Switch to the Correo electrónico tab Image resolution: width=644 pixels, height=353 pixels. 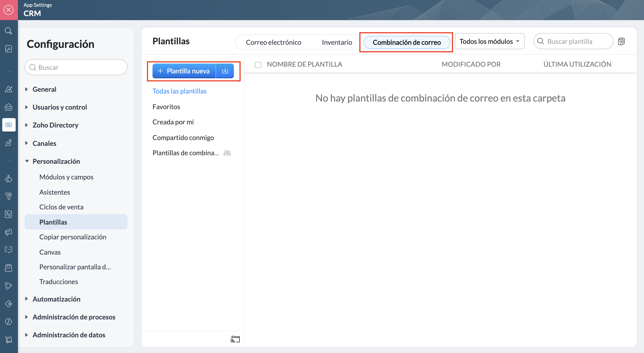pos(273,42)
